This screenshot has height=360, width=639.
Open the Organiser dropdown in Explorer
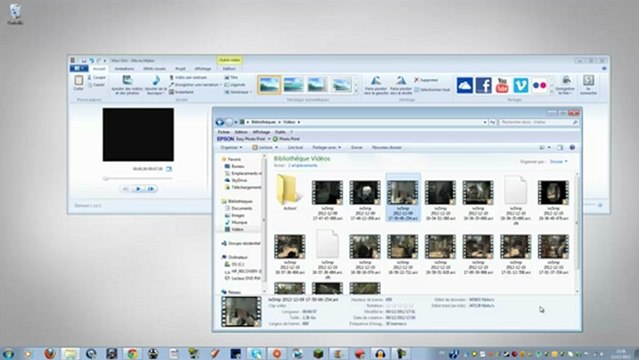(x=231, y=147)
